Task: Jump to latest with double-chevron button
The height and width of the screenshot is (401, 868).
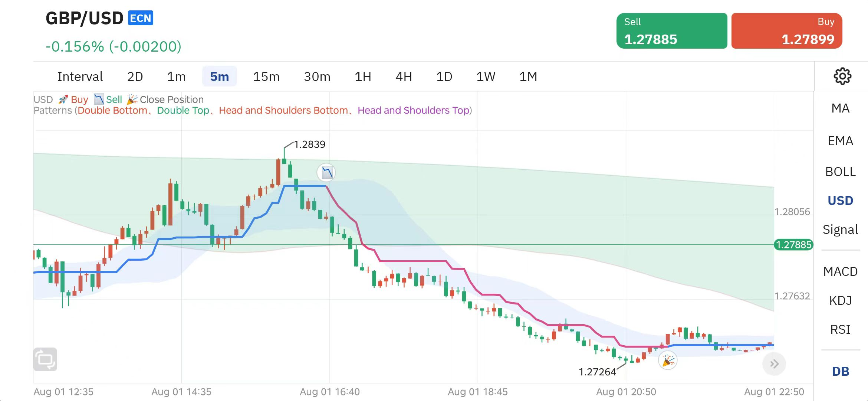Action: (x=774, y=364)
